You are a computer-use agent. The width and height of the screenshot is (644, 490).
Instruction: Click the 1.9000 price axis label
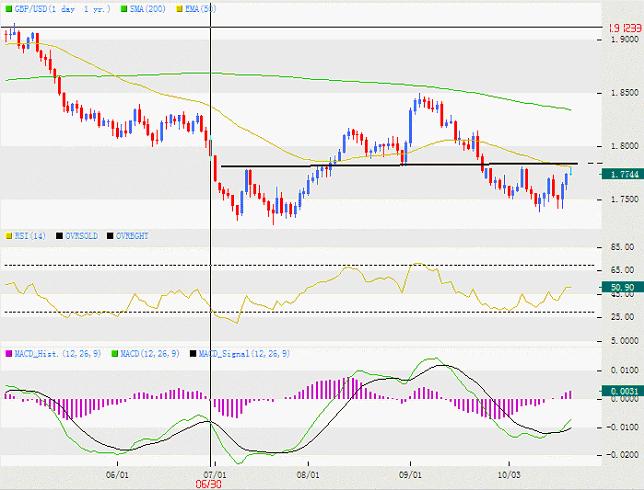[625, 39]
